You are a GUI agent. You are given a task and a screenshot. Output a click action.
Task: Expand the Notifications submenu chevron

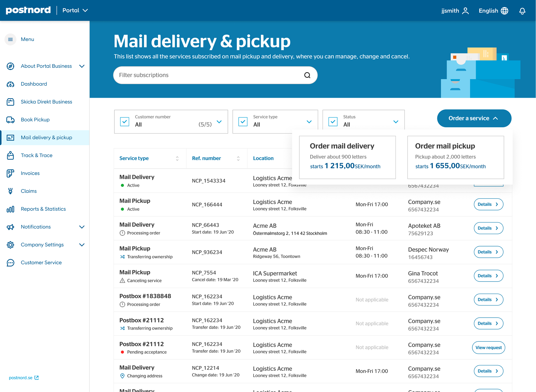coord(82,227)
